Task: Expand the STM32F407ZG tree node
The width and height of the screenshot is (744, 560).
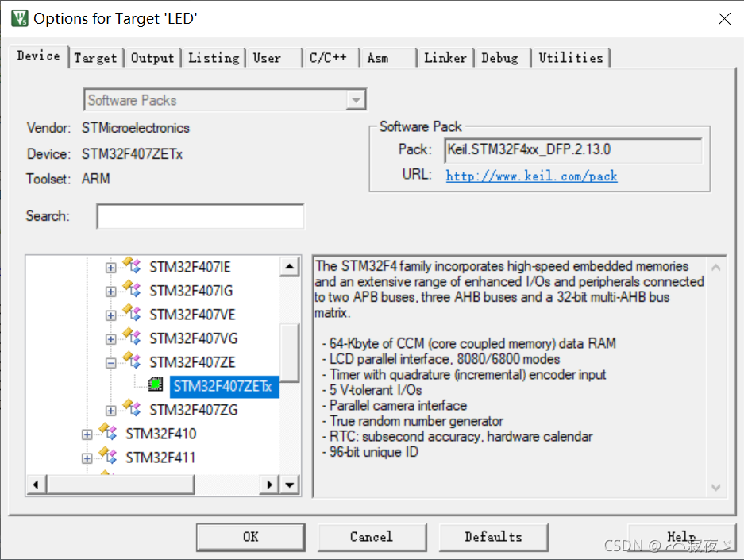Action: (110, 411)
